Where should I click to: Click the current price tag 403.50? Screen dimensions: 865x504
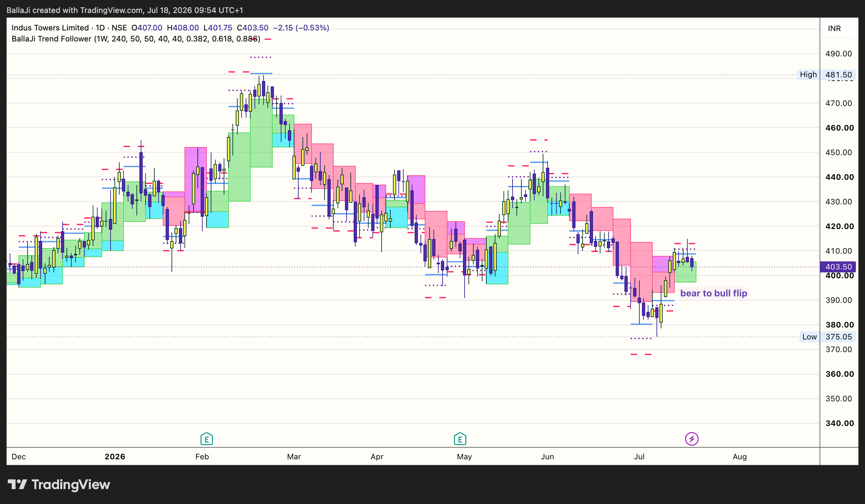[x=838, y=267]
